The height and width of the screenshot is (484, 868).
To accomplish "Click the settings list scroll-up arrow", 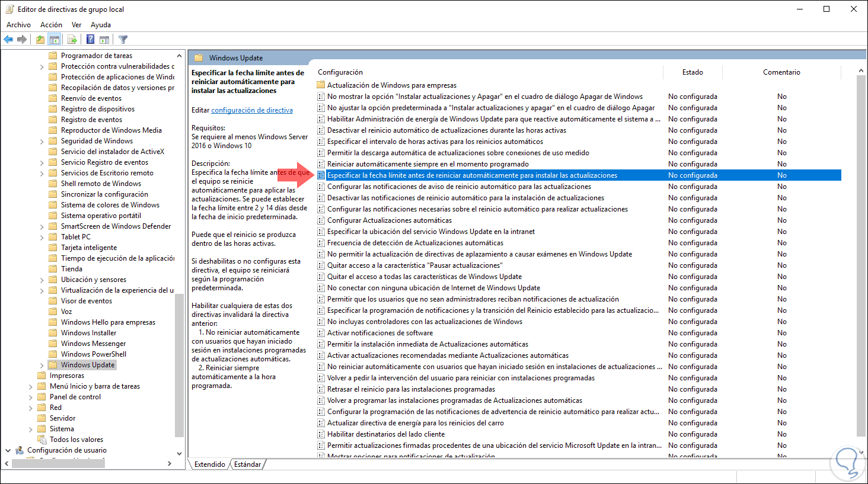I will pyautogui.click(x=861, y=70).
